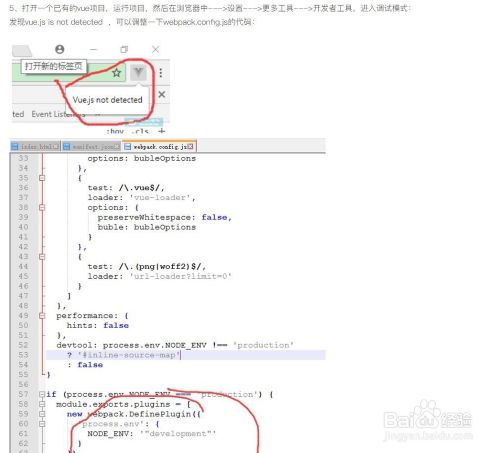
Task: Close the manifest.json tab via its X
Action: pyautogui.click(x=116, y=146)
